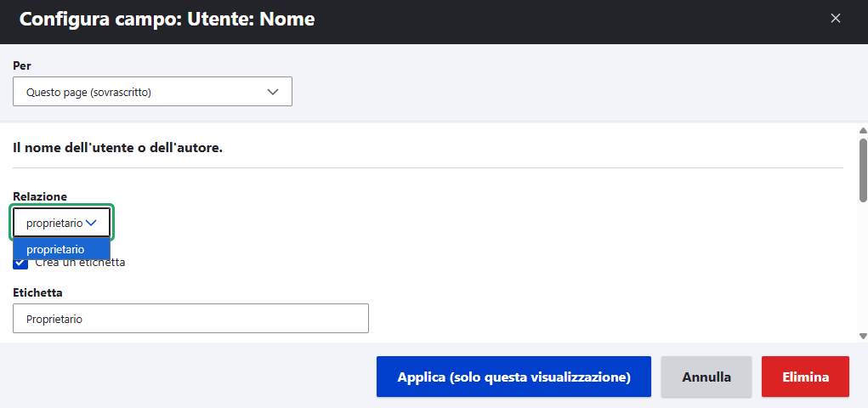The image size is (868, 408).
Task: Click the blue chevron in Relazione dropdown
Action: click(92, 223)
